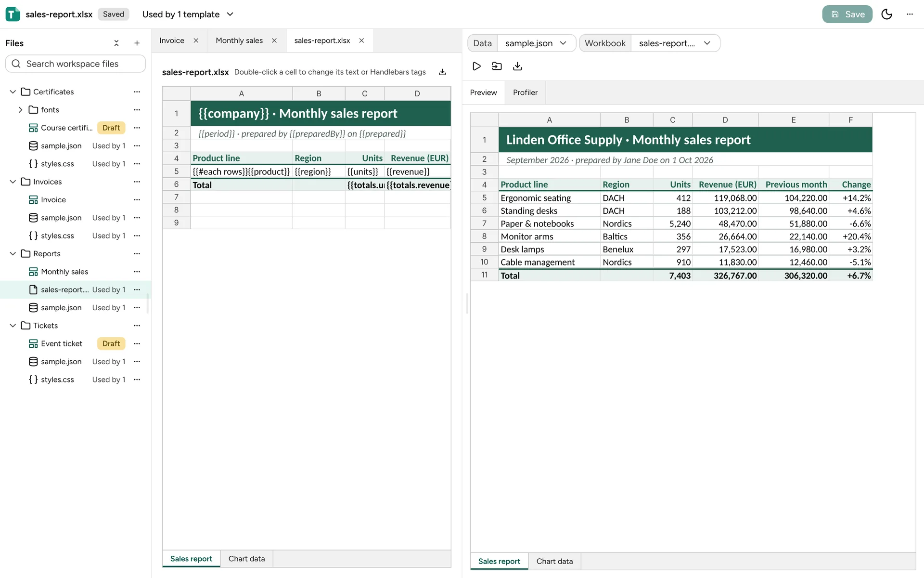Expand the fonts folder
Image resolution: width=924 pixels, height=578 pixels.
pyautogui.click(x=20, y=110)
